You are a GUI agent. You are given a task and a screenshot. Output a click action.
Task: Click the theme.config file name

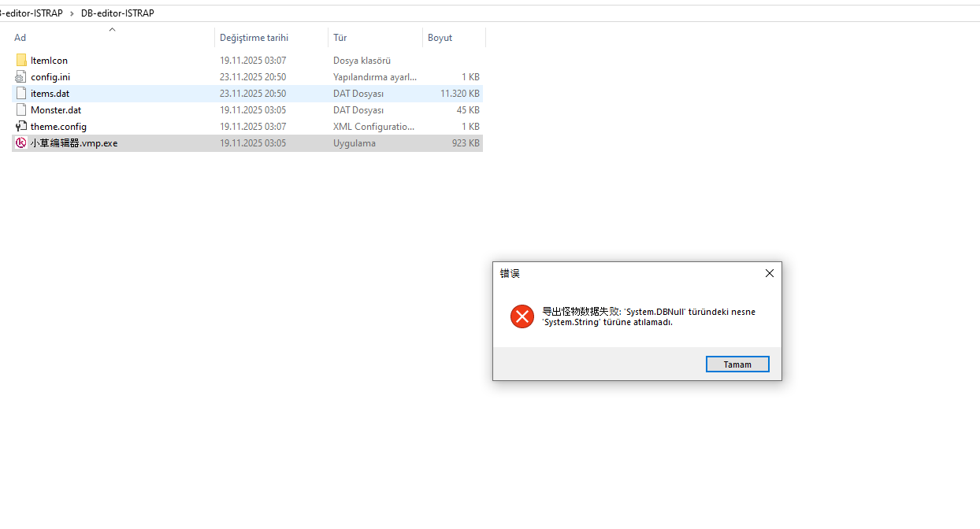[58, 127]
